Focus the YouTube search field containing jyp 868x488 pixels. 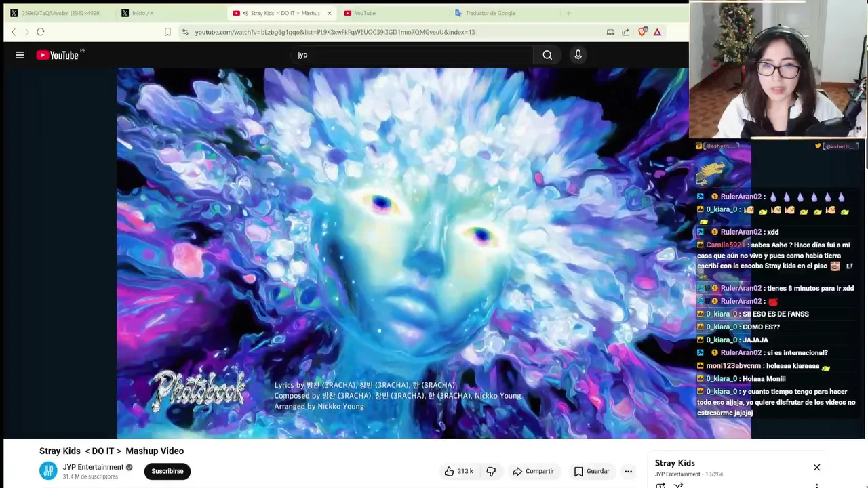[412, 55]
